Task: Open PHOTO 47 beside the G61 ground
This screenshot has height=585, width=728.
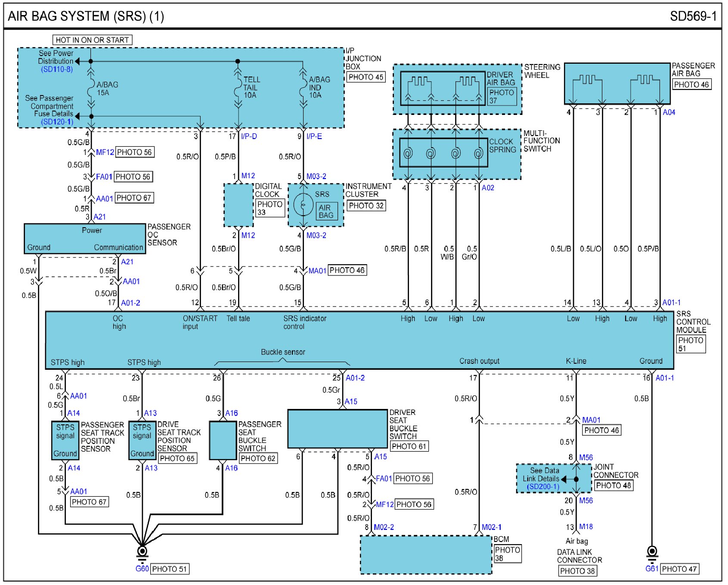Action: coord(679,569)
